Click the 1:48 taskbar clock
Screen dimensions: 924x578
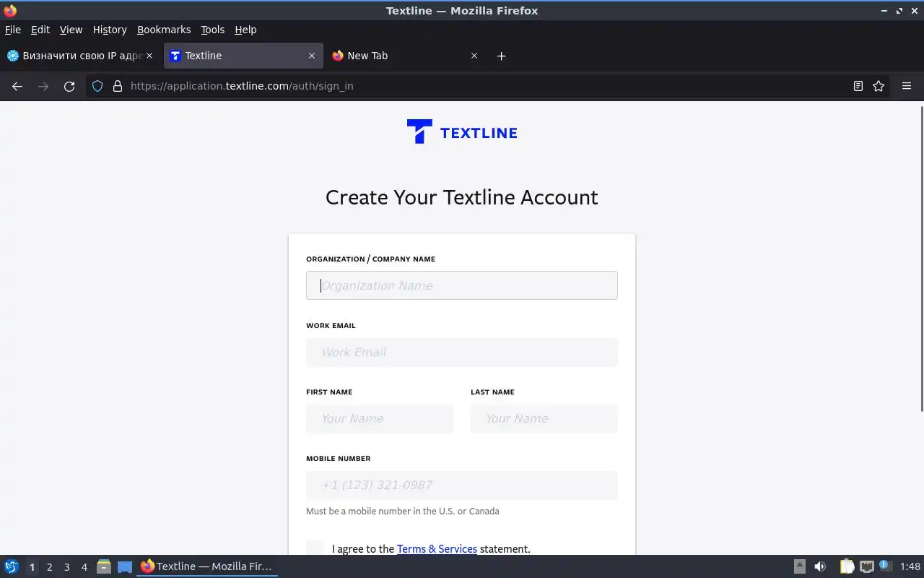pyautogui.click(x=910, y=566)
